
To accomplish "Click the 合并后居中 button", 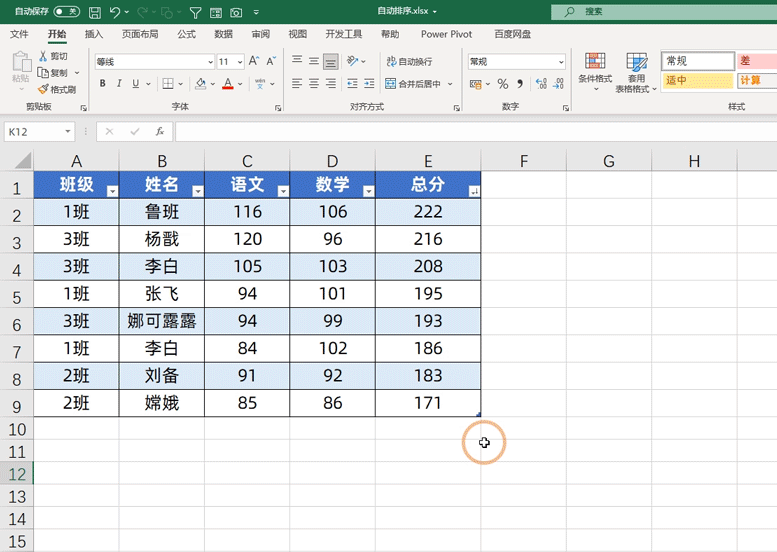I will (413, 84).
